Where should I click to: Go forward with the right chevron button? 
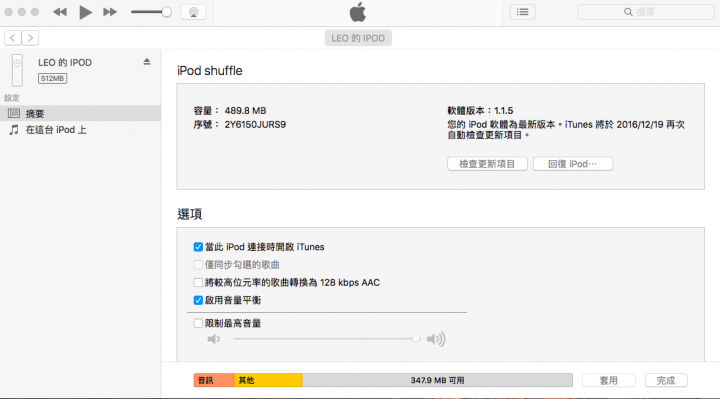click(x=30, y=38)
